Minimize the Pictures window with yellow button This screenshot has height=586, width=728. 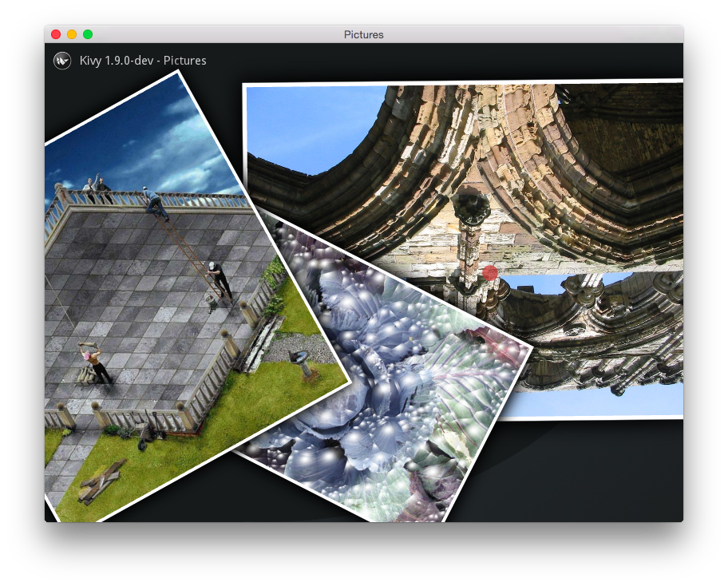pyautogui.click(x=72, y=34)
